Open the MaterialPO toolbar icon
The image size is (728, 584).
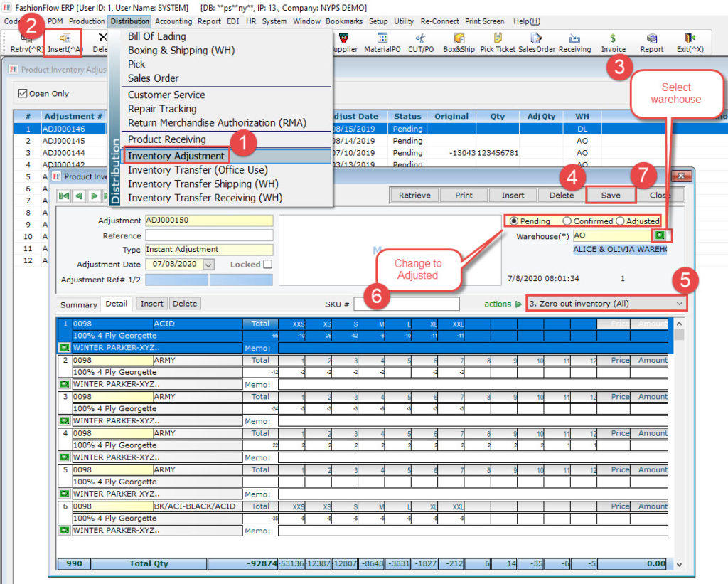(x=382, y=41)
